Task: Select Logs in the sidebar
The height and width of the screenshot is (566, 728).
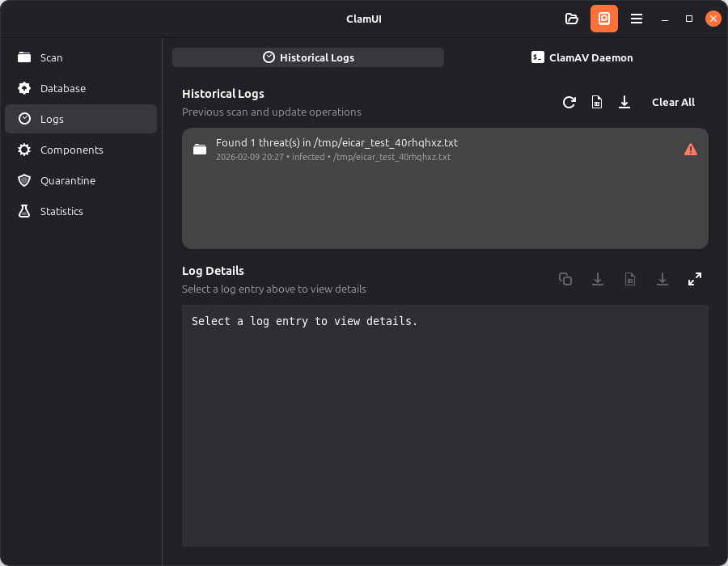Action: [x=52, y=119]
